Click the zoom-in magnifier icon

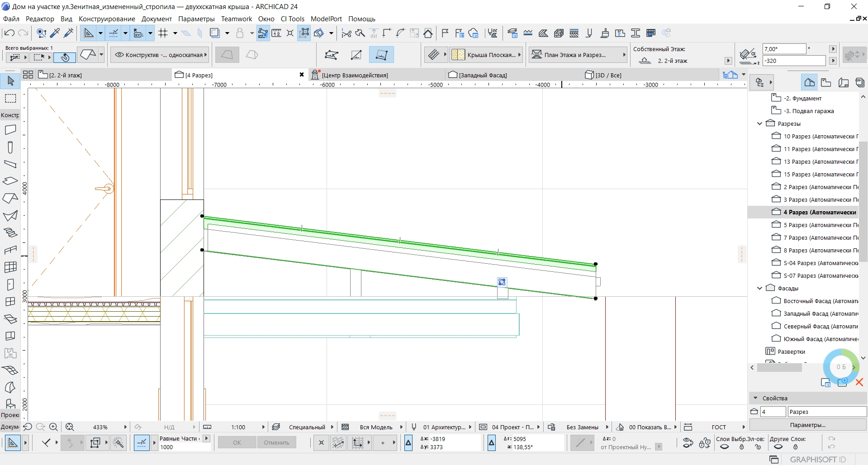click(x=53, y=427)
